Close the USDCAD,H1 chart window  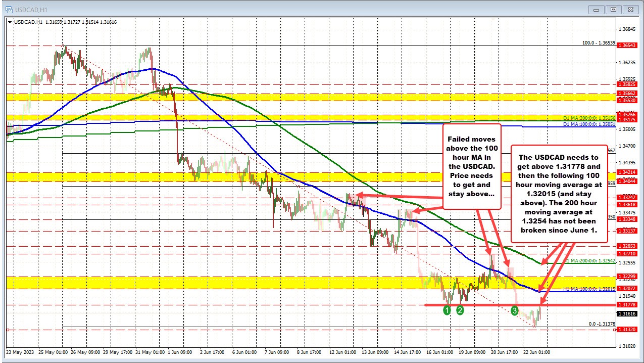tap(629, 9)
